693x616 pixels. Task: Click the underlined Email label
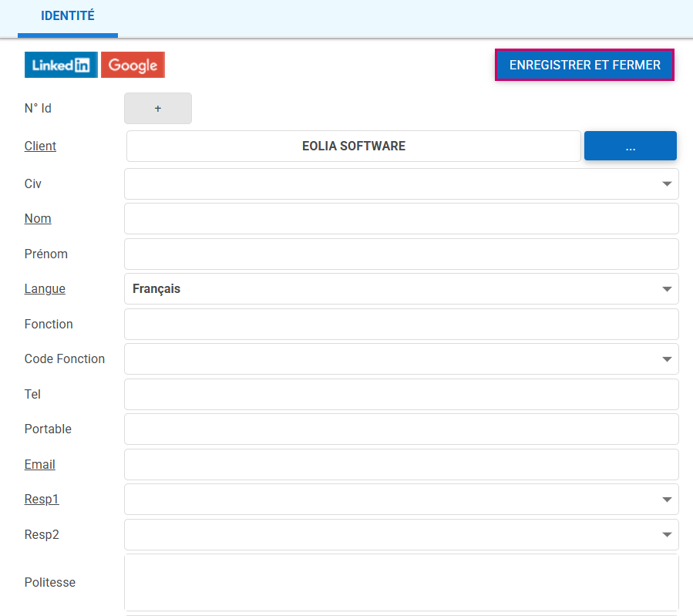point(40,465)
